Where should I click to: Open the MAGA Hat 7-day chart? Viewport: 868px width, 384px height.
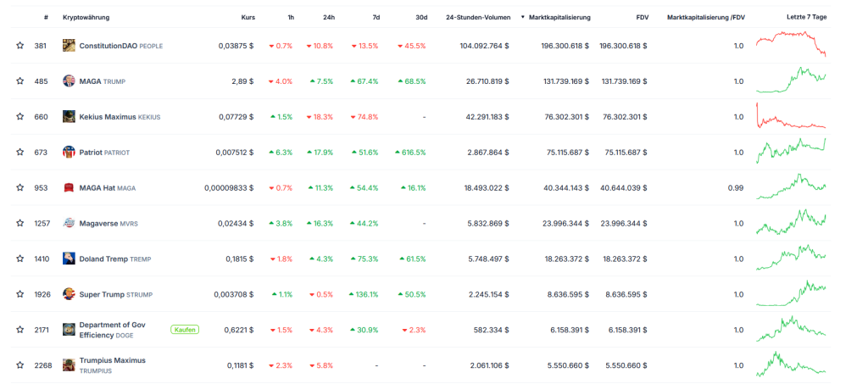[x=791, y=186]
